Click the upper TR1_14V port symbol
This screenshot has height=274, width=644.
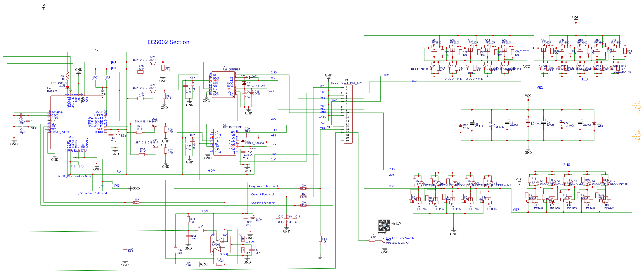(634, 106)
